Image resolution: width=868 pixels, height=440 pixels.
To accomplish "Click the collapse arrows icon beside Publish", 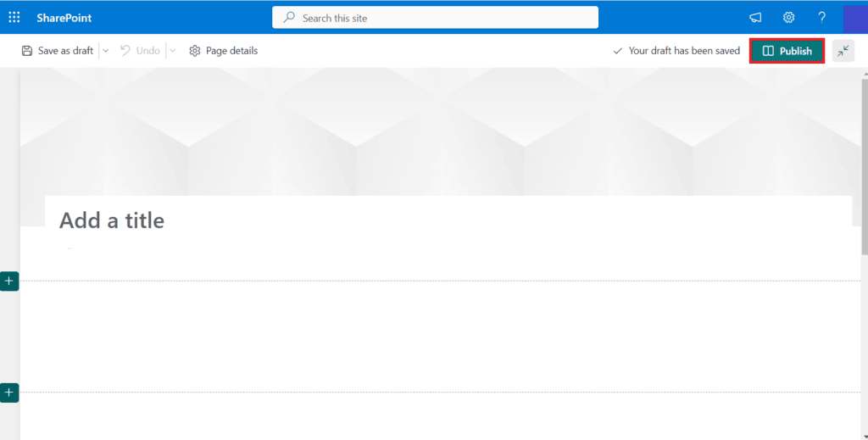I will point(843,51).
